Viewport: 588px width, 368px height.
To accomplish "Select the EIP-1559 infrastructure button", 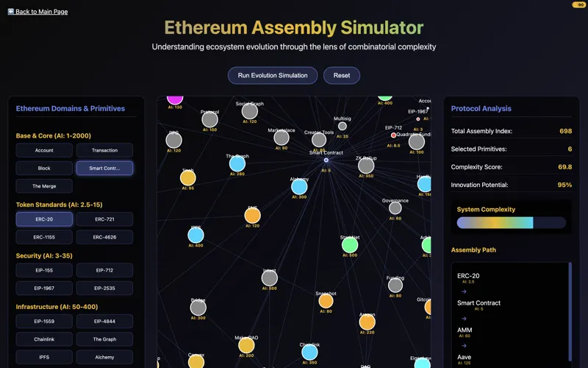I will [44, 322].
